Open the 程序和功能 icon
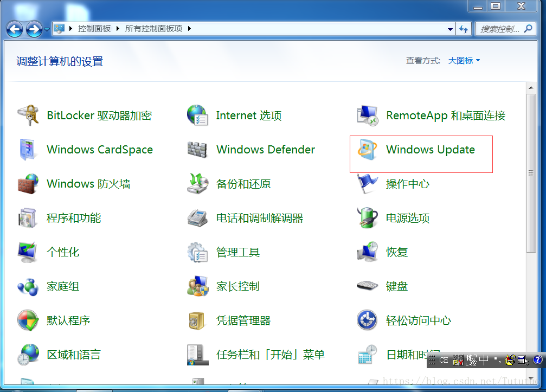546x392 pixels. [x=28, y=217]
